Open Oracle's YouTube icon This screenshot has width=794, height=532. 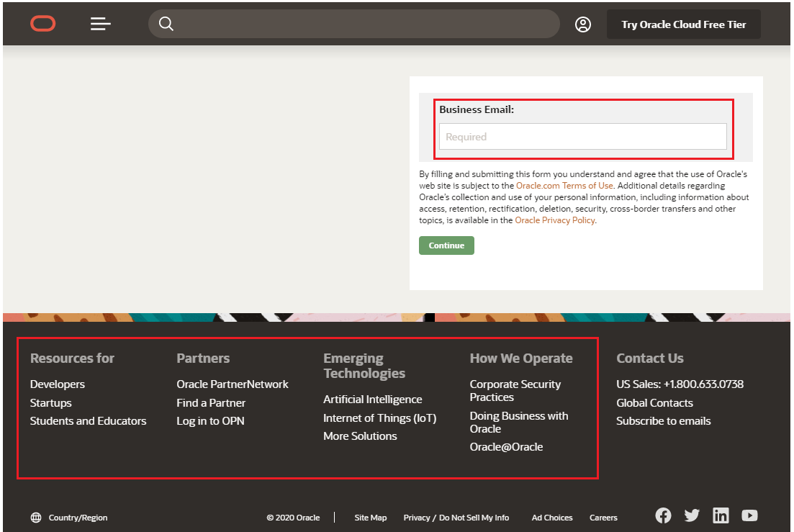coord(749,515)
